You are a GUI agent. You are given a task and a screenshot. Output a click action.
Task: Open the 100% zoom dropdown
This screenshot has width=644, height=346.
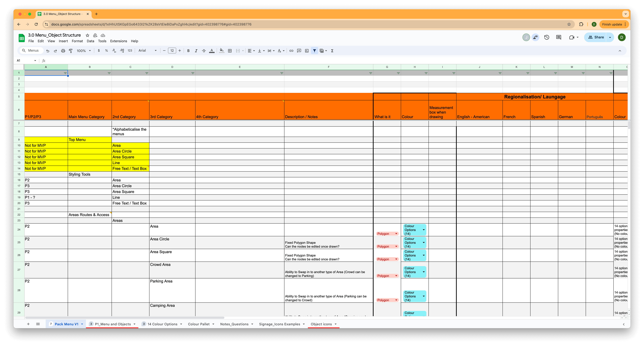pos(84,51)
